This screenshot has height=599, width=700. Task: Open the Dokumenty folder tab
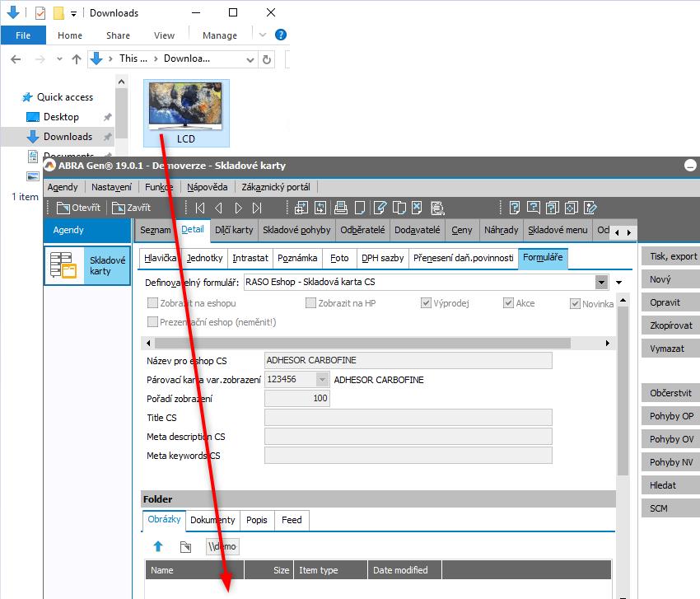pos(212,520)
